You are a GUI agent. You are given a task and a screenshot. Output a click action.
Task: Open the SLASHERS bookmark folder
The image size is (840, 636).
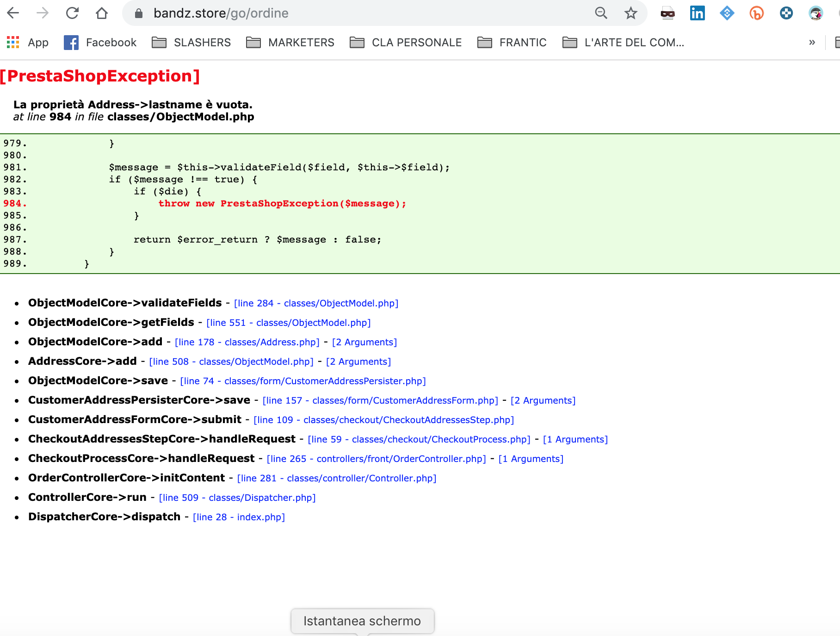[x=191, y=43]
